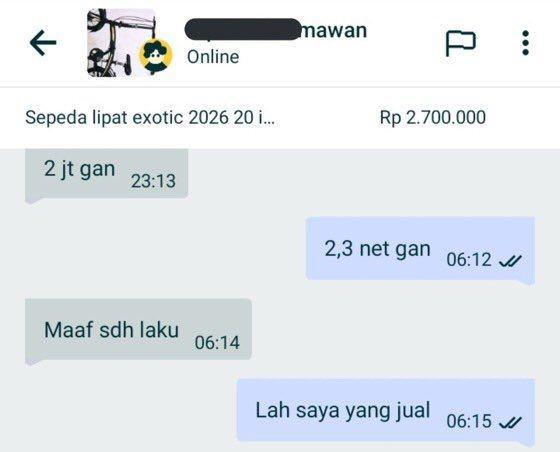Open the contact name ending in 'mawan'
Image resolution: width=560 pixels, height=452 pixels.
(276, 30)
